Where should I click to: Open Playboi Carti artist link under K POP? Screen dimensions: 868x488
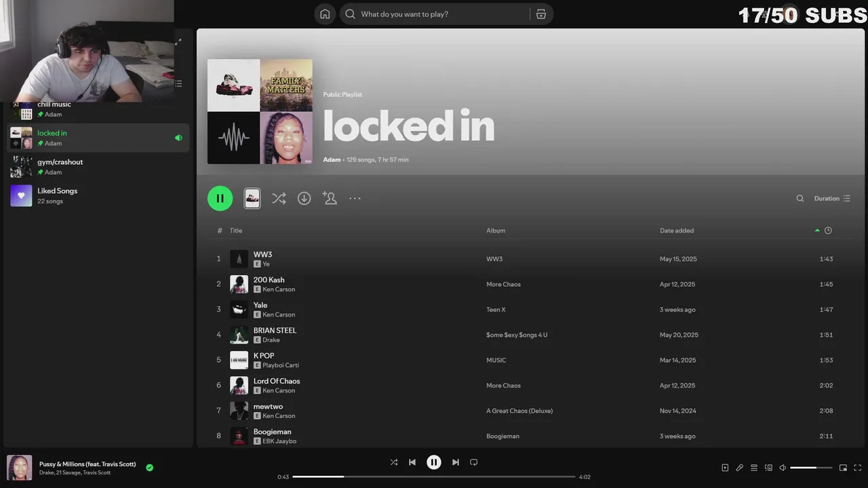pos(281,365)
